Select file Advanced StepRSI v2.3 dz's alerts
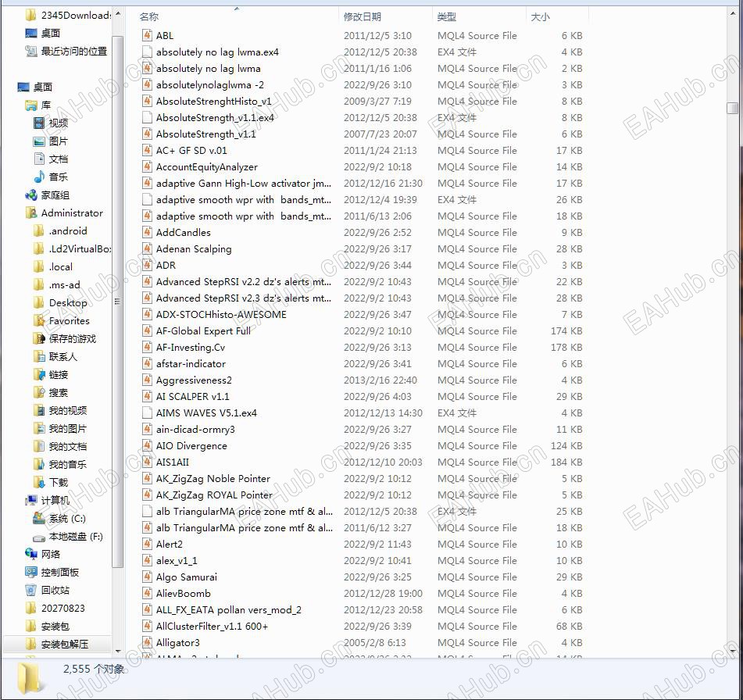This screenshot has width=743, height=700. point(244,298)
